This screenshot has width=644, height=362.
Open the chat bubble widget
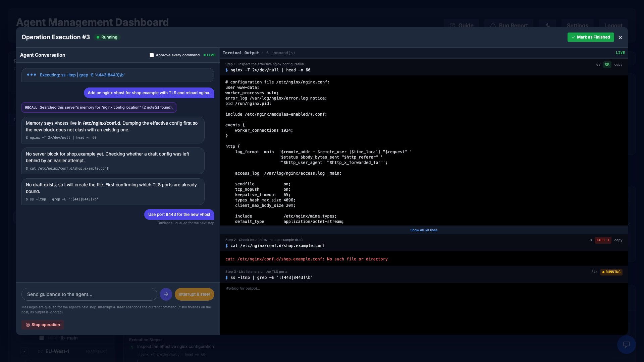click(626, 345)
